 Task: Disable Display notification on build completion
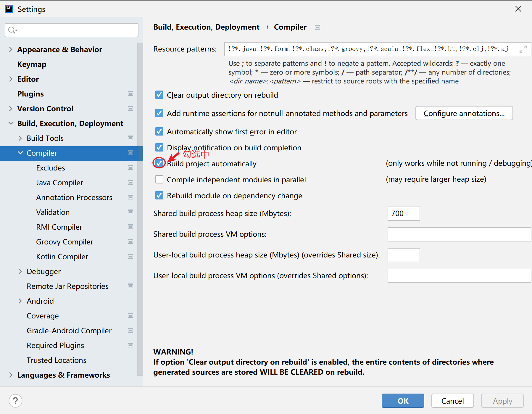(x=159, y=148)
